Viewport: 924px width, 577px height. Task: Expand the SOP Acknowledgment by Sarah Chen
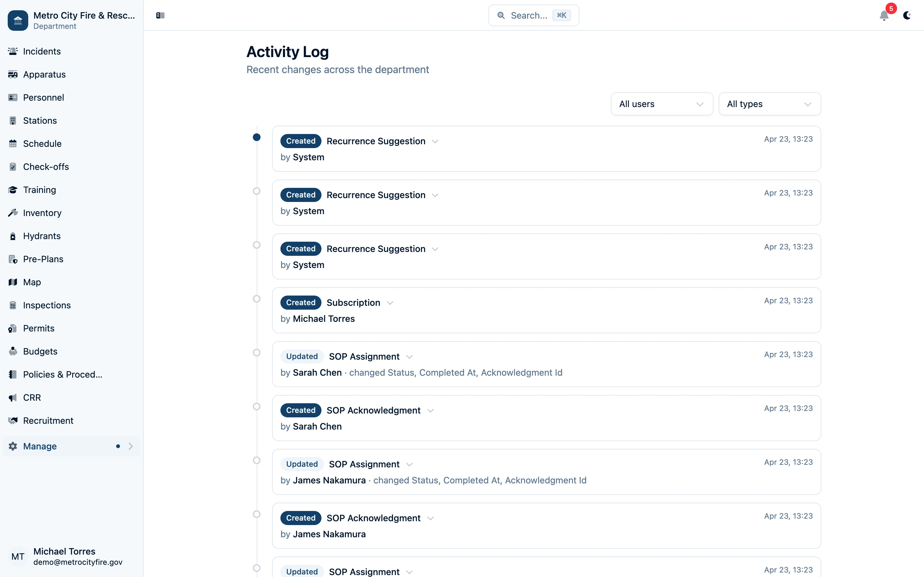tap(431, 410)
